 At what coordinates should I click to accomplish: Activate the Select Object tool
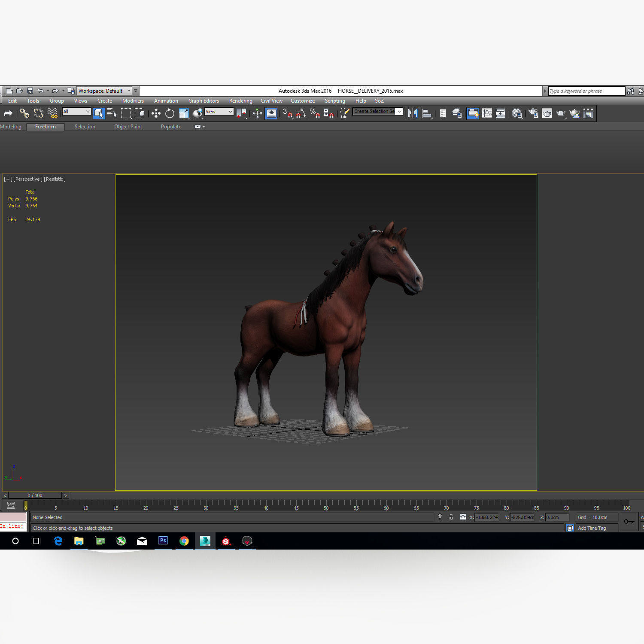pyautogui.click(x=98, y=113)
